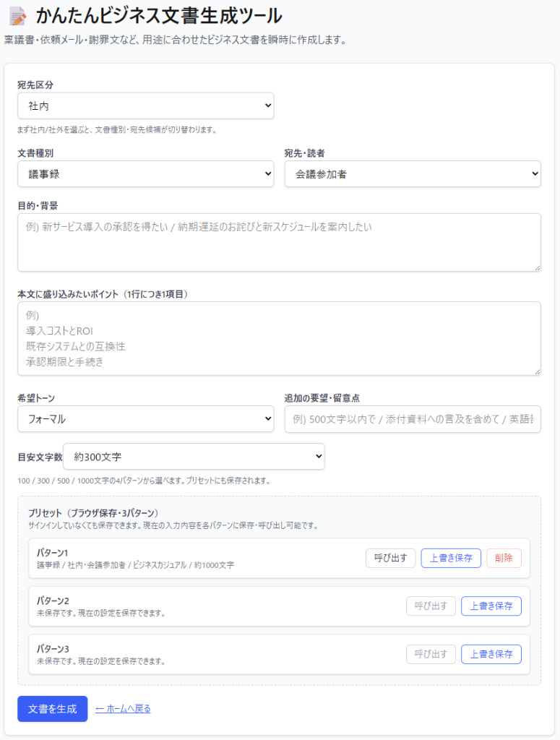Click the 文書を生成 generate button

click(x=52, y=709)
